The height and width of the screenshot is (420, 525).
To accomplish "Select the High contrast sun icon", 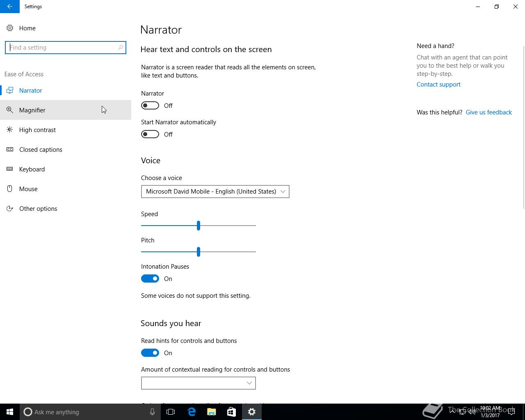I will [10, 130].
